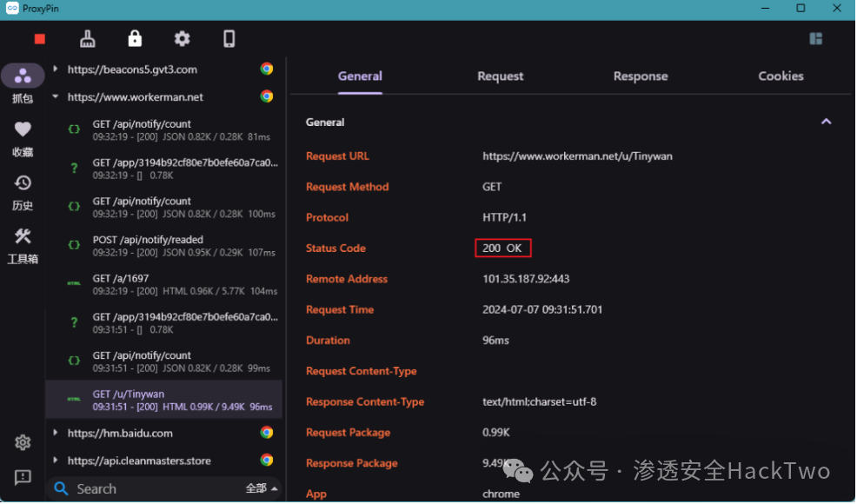Click the Request Method value GET
This screenshot has height=504, width=857.
491,187
